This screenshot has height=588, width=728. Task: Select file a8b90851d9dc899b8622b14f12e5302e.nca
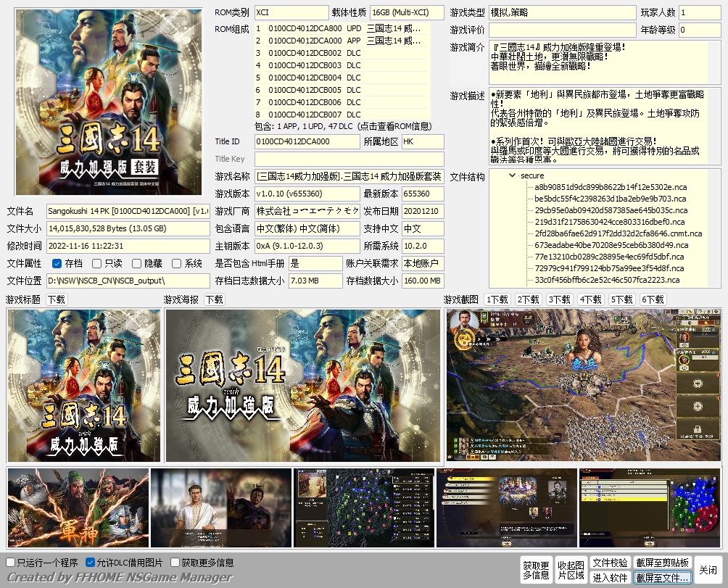[611, 187]
